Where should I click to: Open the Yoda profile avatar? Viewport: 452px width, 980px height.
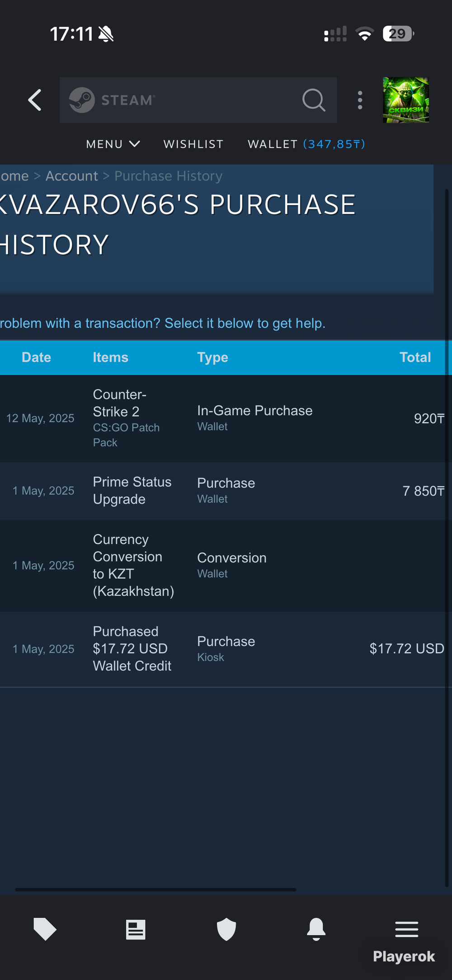point(405,100)
